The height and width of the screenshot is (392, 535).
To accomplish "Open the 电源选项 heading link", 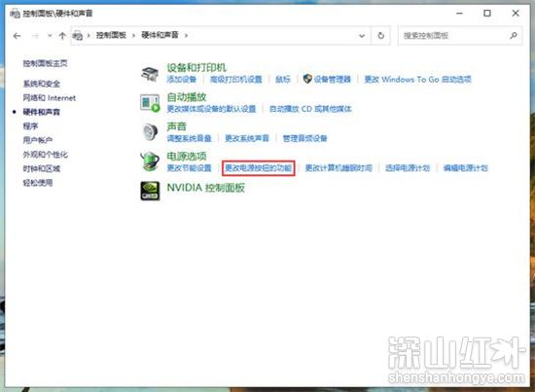I will pos(187,157).
